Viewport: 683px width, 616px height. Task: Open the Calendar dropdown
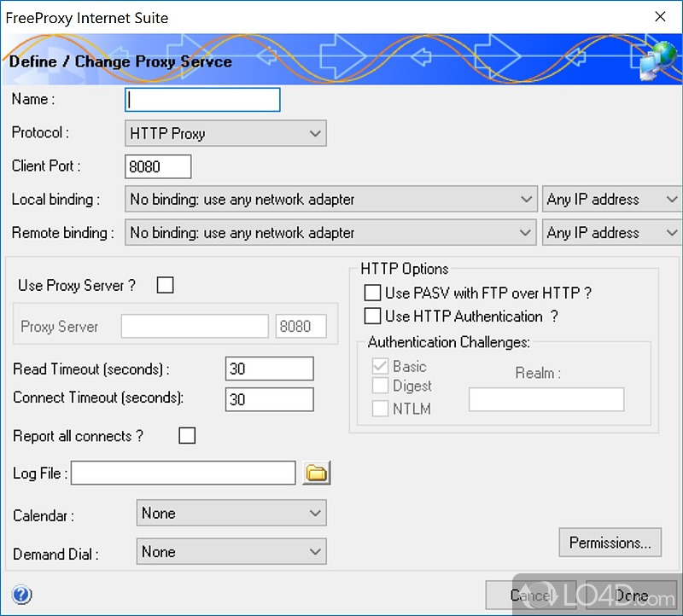click(231, 513)
